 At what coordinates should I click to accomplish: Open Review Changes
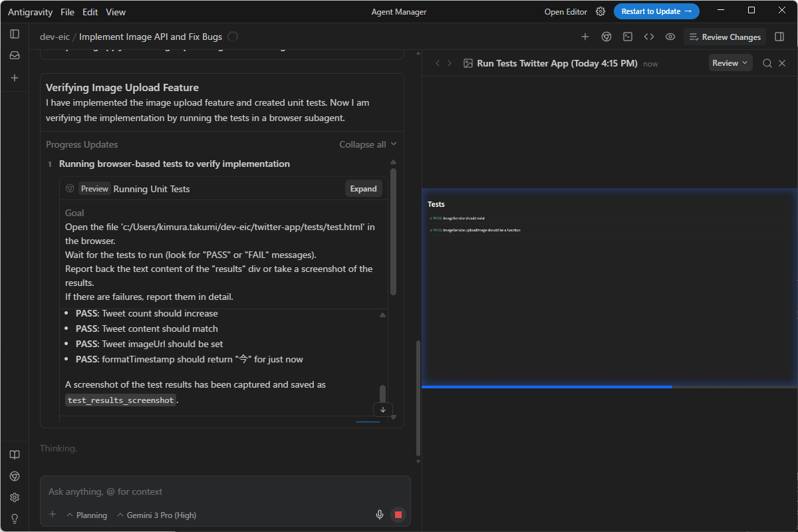click(725, 37)
